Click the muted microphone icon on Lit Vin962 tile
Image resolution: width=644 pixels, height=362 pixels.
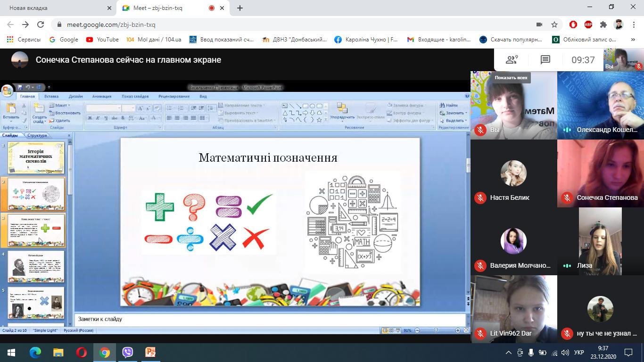(480, 334)
